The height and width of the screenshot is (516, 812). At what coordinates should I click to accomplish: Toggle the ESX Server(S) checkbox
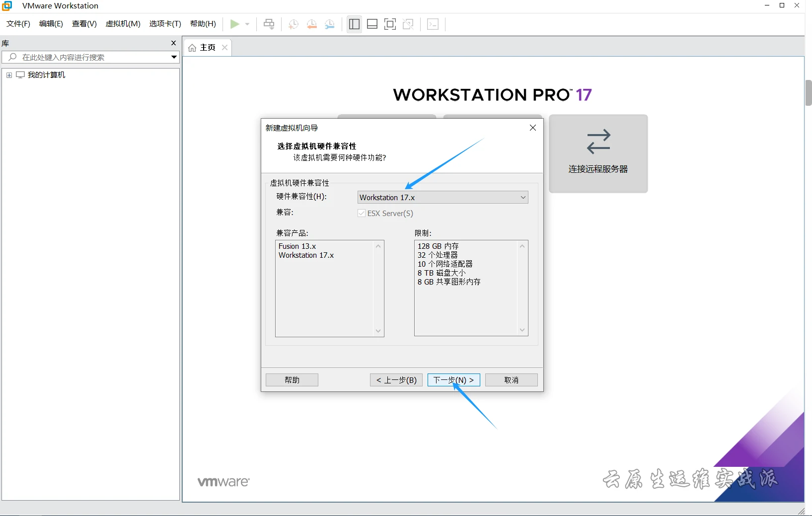click(361, 214)
